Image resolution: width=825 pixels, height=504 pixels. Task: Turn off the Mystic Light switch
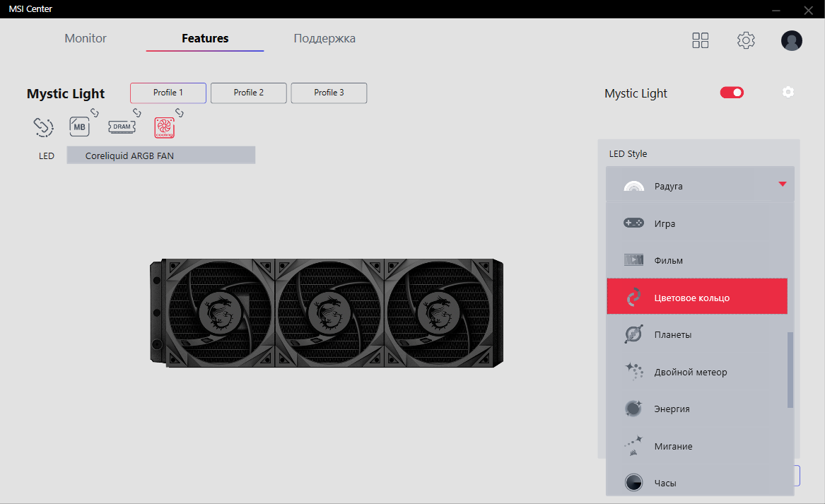pos(732,93)
